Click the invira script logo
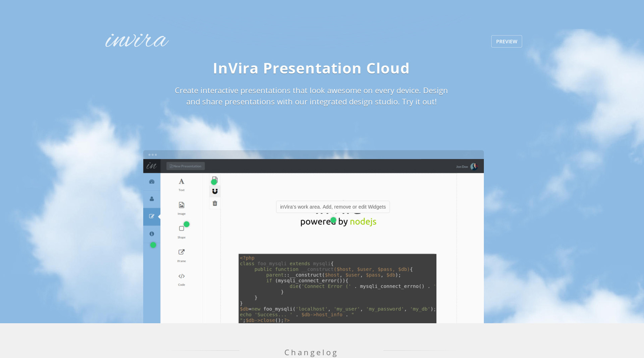 (137, 41)
